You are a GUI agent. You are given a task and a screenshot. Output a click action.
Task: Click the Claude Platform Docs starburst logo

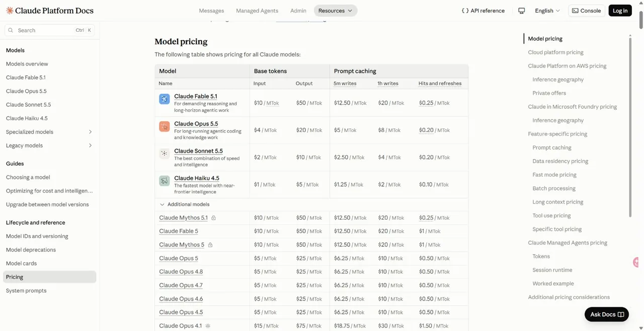click(x=10, y=11)
